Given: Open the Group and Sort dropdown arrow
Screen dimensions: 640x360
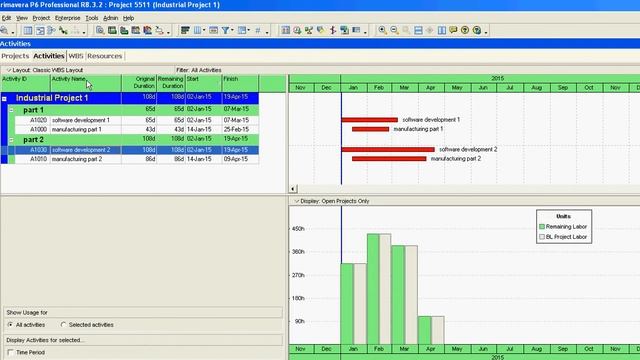Looking at the screenshot, I should pyautogui.click(x=248, y=30).
